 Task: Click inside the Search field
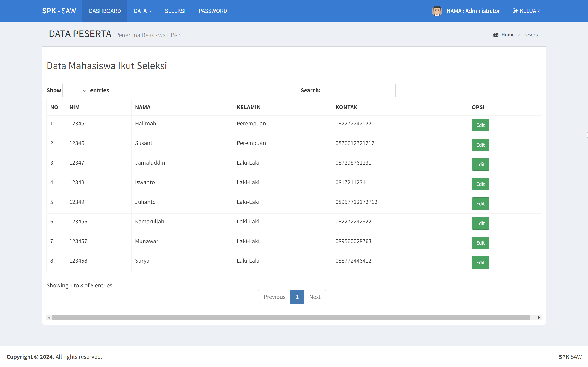click(358, 90)
